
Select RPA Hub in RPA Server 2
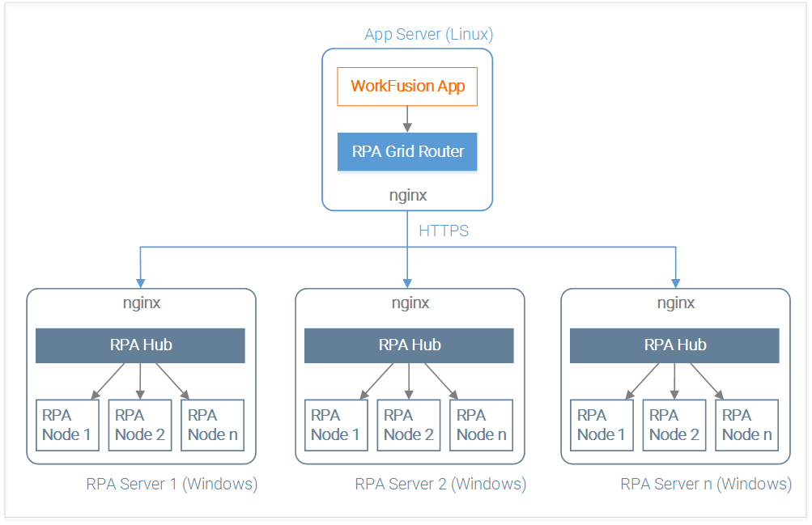pyautogui.click(x=409, y=345)
